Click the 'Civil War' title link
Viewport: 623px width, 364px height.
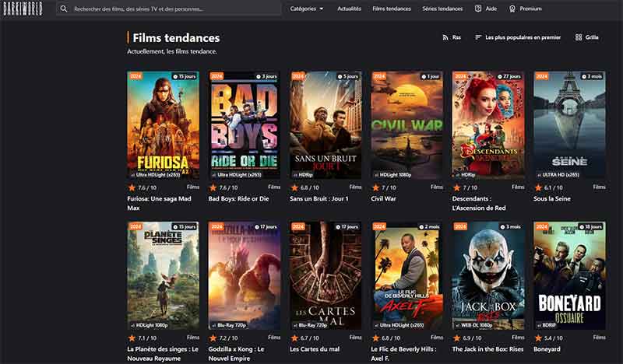(383, 198)
